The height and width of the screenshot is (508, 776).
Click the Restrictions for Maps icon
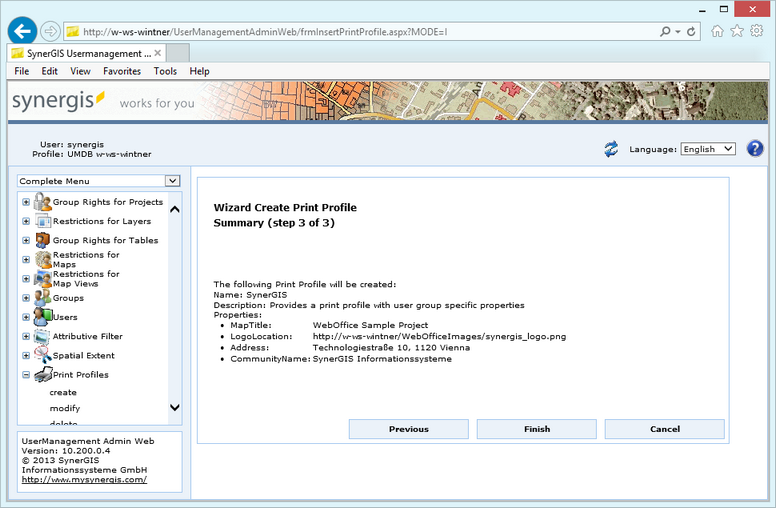click(43, 259)
